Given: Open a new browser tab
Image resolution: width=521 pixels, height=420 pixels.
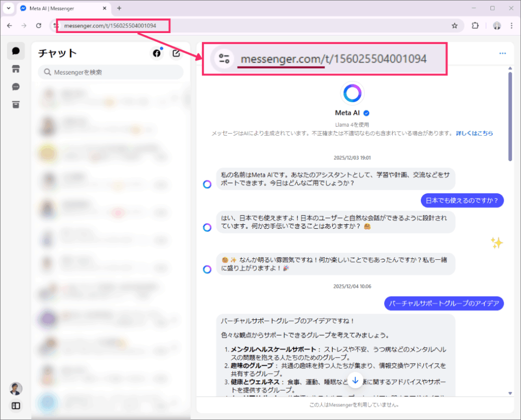Looking at the screenshot, I should (120, 8).
